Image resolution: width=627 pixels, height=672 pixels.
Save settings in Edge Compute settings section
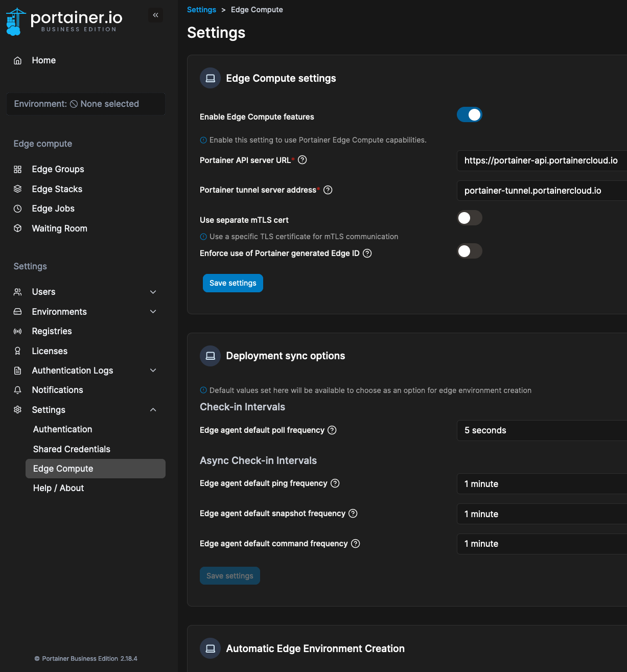pos(233,283)
